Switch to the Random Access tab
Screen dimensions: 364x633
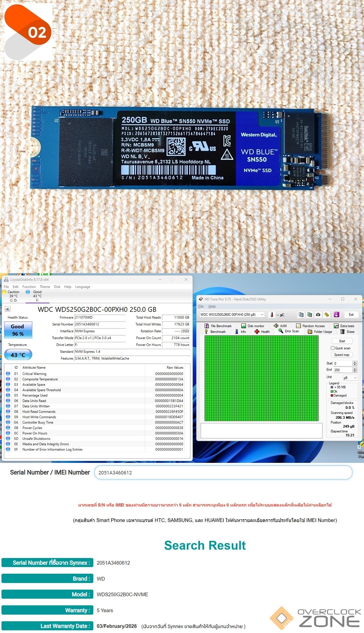tap(310, 326)
